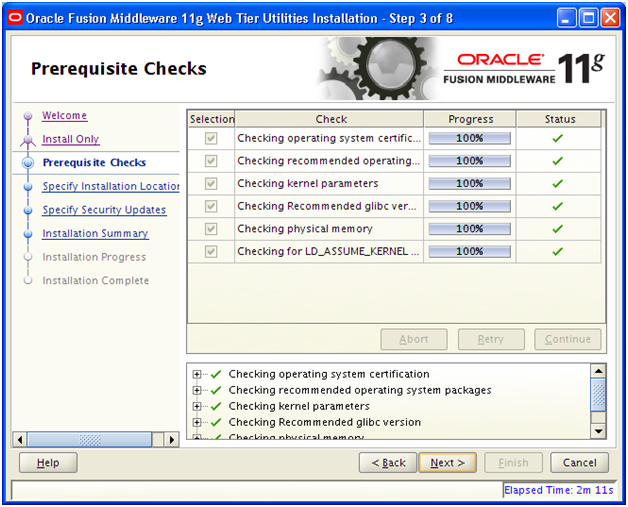Toggle checkbox for Checking physical memory
The height and width of the screenshot is (507, 628).
[x=211, y=229]
